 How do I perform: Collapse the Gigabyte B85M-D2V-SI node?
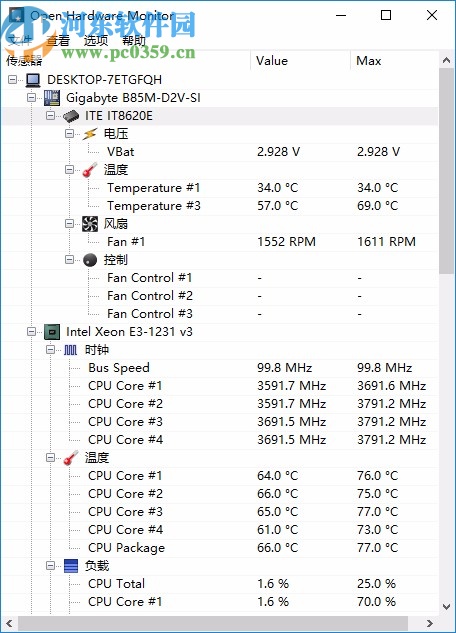(x=31, y=98)
